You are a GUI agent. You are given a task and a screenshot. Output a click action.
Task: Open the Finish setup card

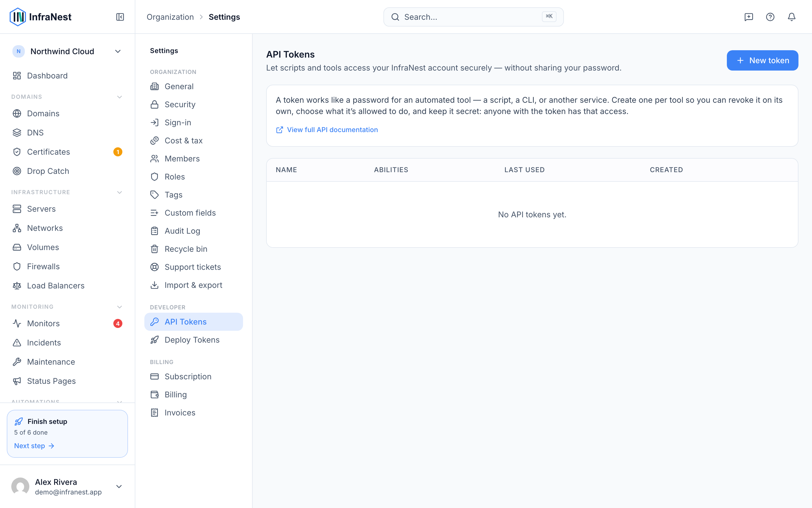(x=67, y=433)
